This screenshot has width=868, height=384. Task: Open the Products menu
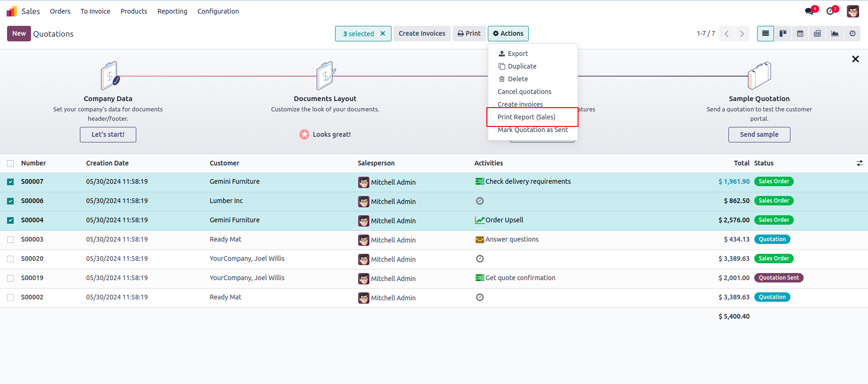134,11
